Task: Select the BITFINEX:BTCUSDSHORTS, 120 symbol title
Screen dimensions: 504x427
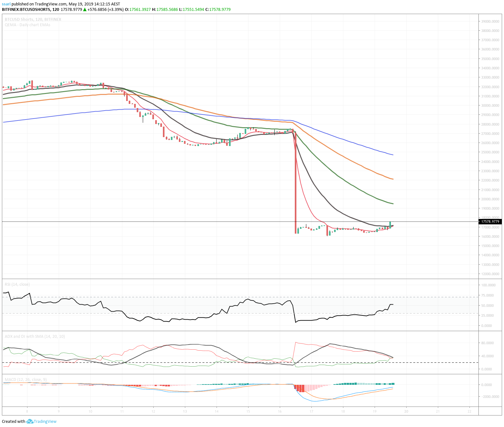Action: [x=31, y=10]
